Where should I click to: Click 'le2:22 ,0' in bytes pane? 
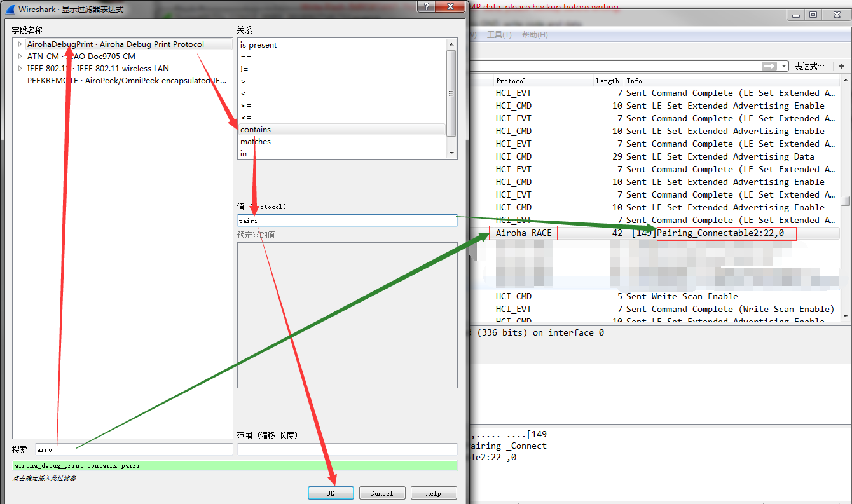(x=494, y=457)
